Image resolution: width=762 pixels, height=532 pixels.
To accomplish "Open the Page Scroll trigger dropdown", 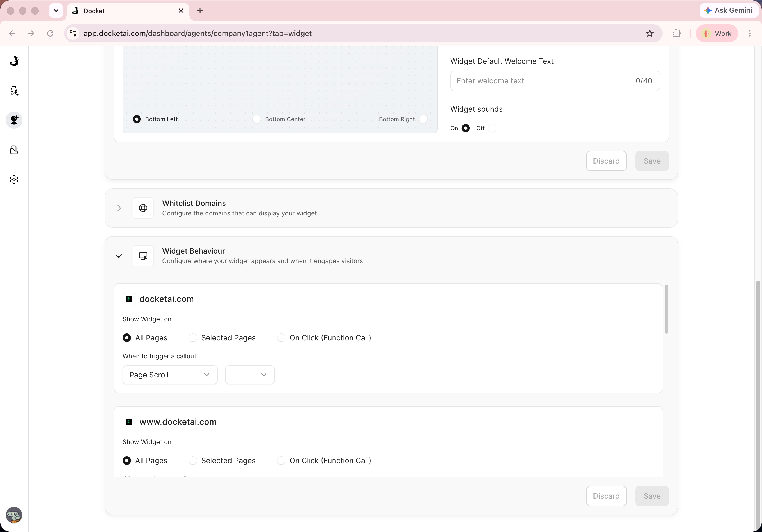I will (170, 375).
